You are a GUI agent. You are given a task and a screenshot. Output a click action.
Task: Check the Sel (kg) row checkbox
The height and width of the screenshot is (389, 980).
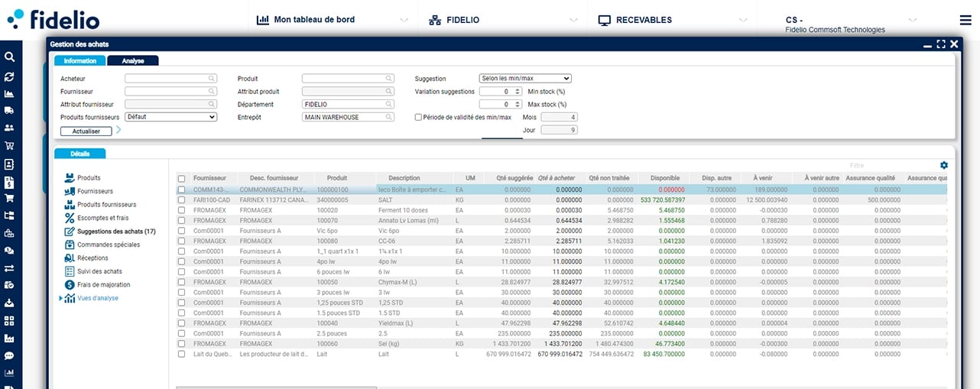(181, 344)
